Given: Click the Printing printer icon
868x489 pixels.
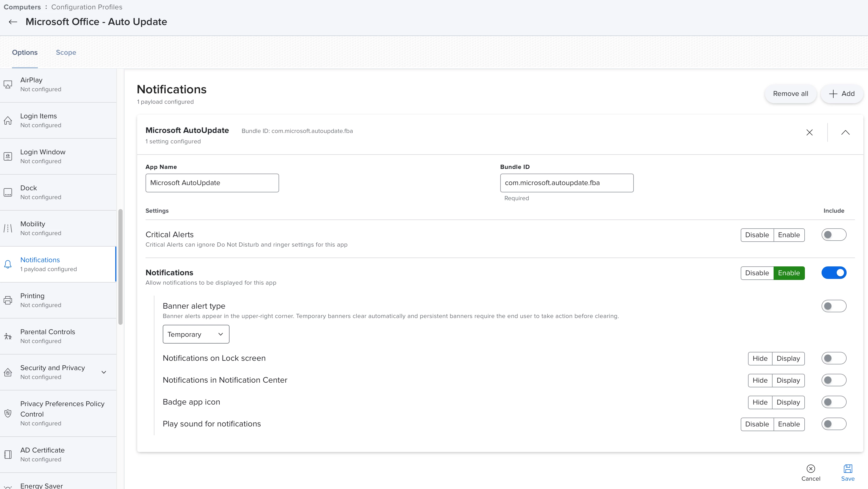Looking at the screenshot, I should (8, 300).
